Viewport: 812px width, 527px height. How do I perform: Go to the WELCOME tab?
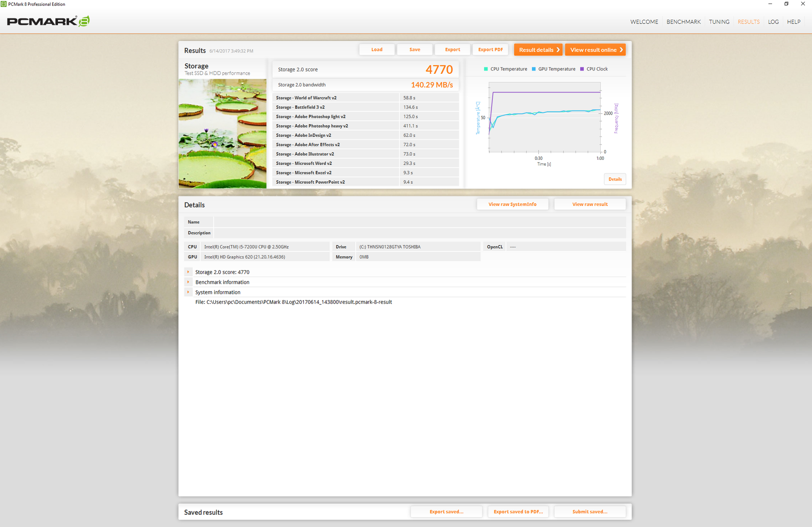tap(644, 22)
